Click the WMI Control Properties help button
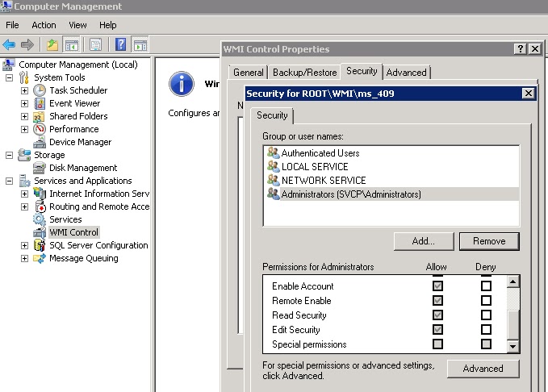The width and height of the screenshot is (548, 392). pyautogui.click(x=521, y=49)
